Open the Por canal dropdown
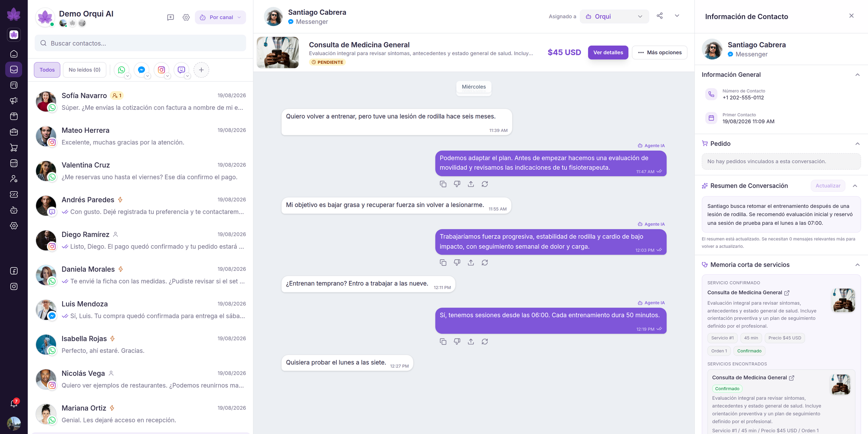This screenshot has height=434, width=868. [220, 17]
